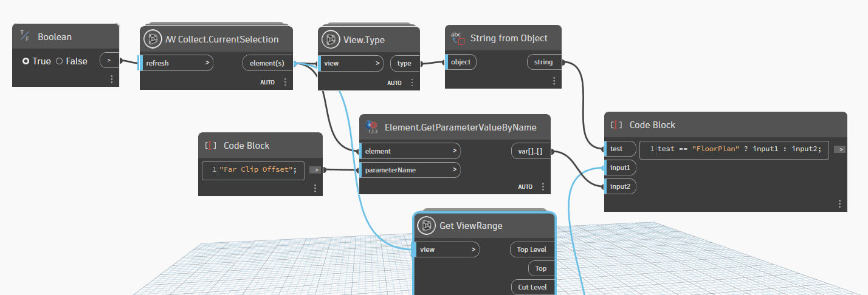Click the Get ViewRange node icon

coord(425,226)
